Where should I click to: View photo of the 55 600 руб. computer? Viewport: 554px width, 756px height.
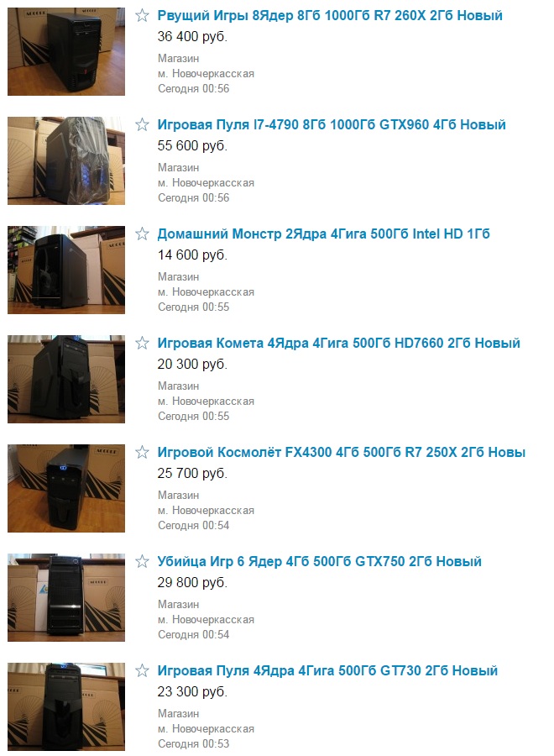(66, 160)
